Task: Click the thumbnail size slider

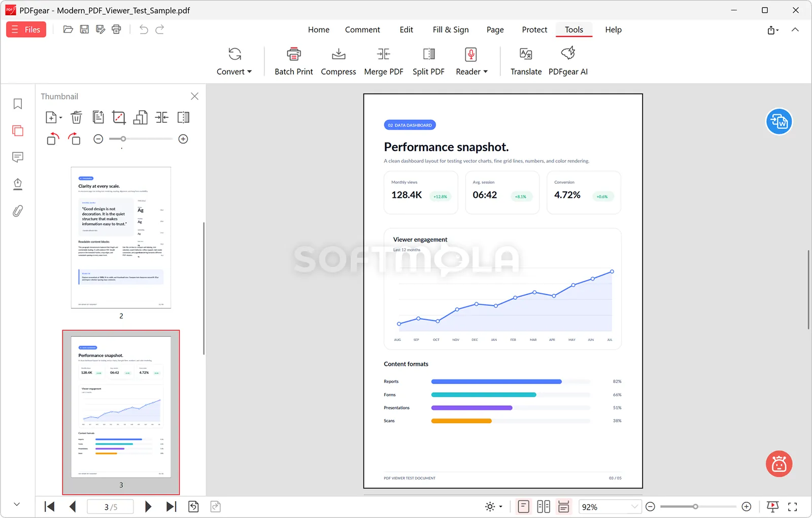Action: 141,139
